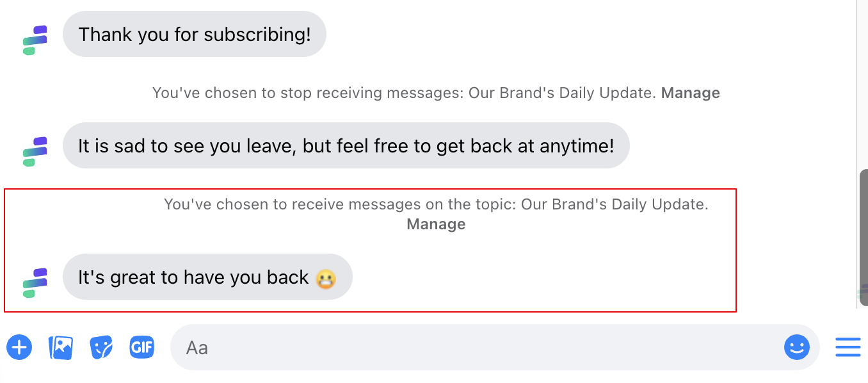Screen dimensions: 868x383
Task: Focus the "Aa" message input field
Action: (474, 348)
